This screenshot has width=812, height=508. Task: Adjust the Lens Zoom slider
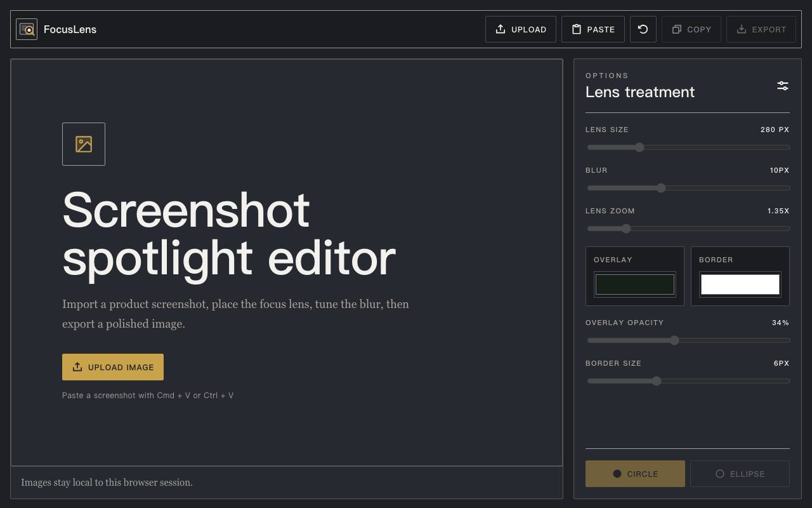(688, 229)
